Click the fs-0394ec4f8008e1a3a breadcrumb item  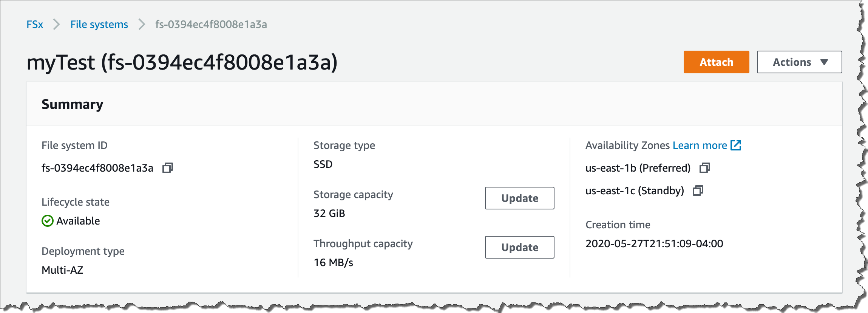point(211,25)
